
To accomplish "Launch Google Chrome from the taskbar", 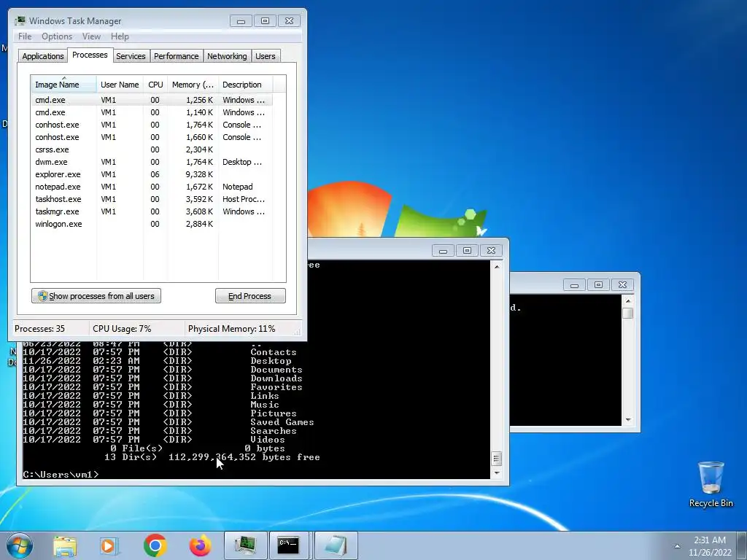I will [155, 545].
